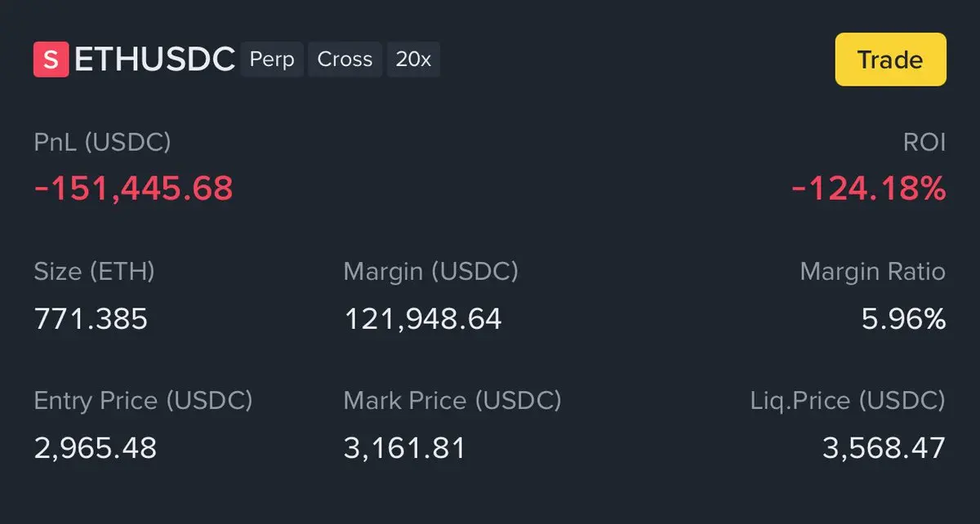Click the Margin Ratio label
This screenshot has width=980, height=524.
click(872, 272)
